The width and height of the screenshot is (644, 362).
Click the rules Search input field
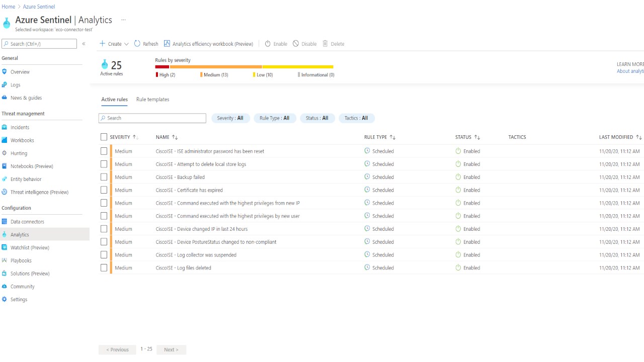tap(152, 118)
